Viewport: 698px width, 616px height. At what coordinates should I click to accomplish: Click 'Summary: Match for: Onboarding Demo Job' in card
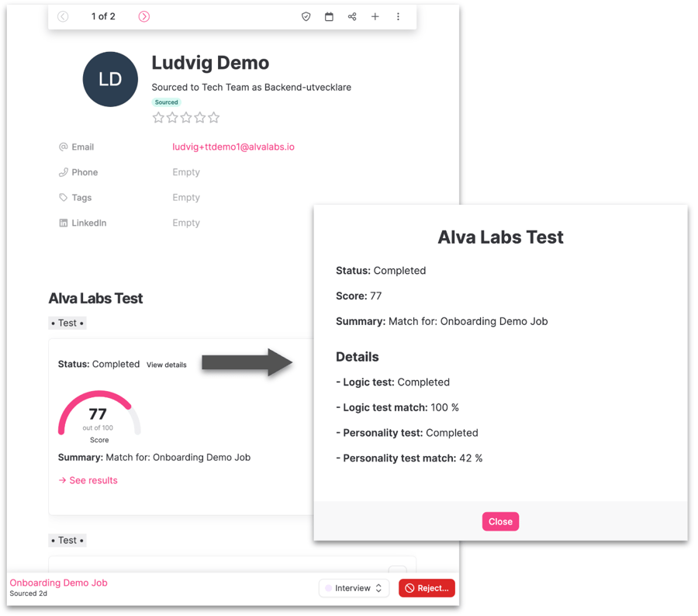click(x=154, y=458)
